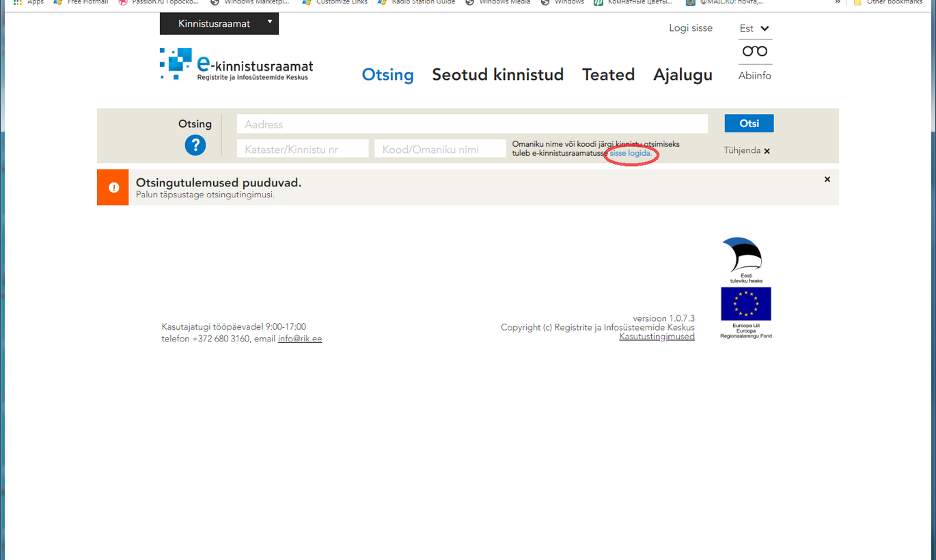
Task: Click 'Kasutajatugi tööpäevadel 9:00-17:00' text
Action: coord(234,326)
